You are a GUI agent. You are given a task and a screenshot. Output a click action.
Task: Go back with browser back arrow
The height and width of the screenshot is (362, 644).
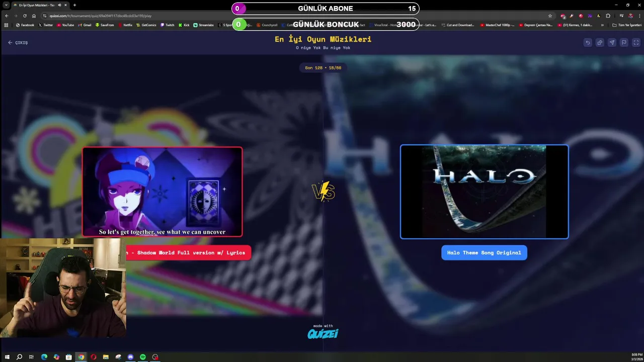point(7,16)
